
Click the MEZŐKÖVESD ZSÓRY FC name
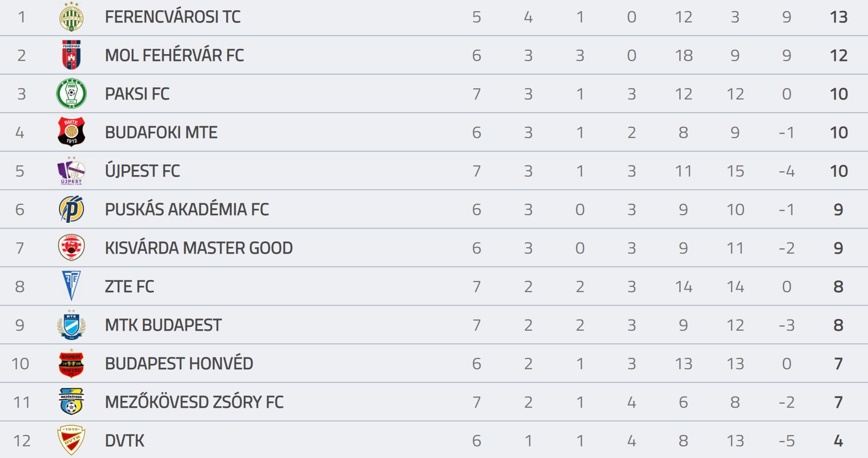(194, 402)
